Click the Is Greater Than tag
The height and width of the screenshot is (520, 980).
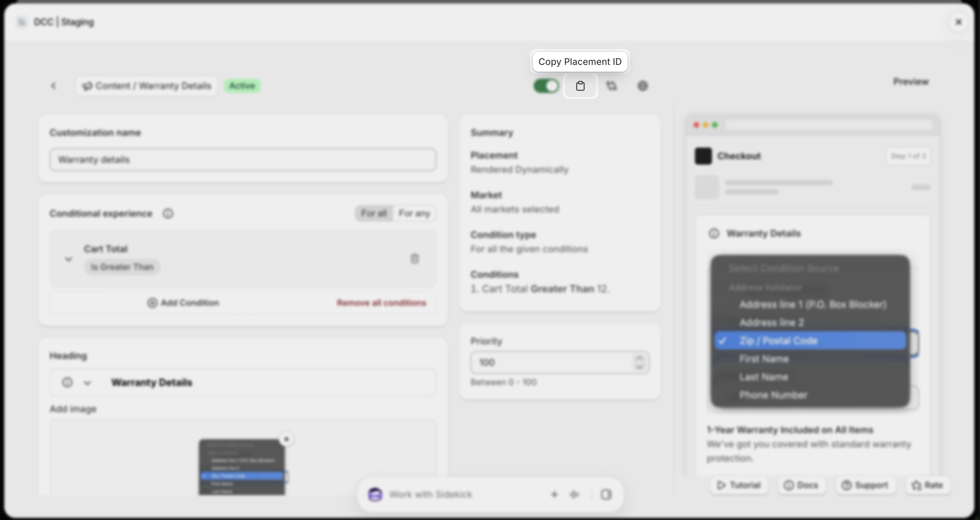[x=122, y=267]
